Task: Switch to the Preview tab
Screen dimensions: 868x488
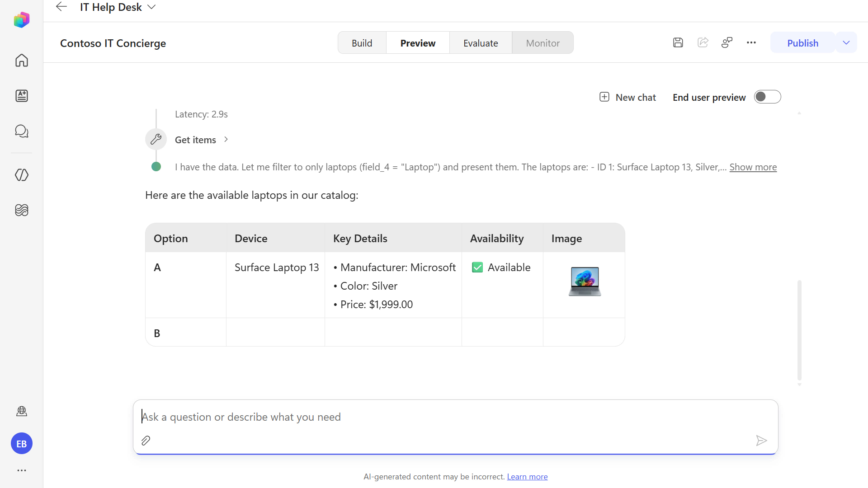Action: pos(418,43)
